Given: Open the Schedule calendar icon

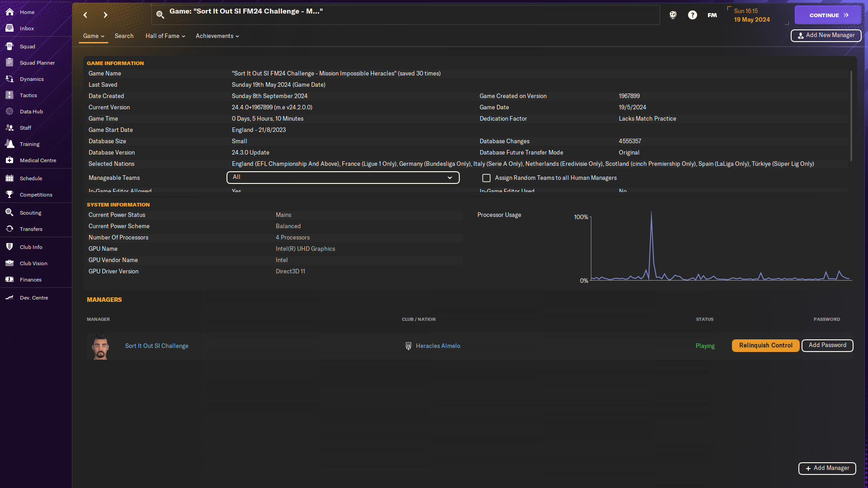Looking at the screenshot, I should (9, 178).
